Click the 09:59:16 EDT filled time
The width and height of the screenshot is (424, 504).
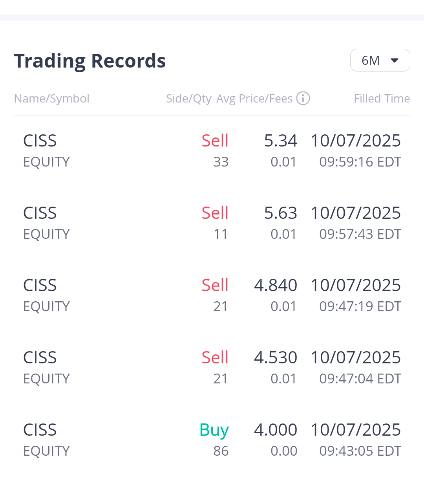tap(360, 162)
